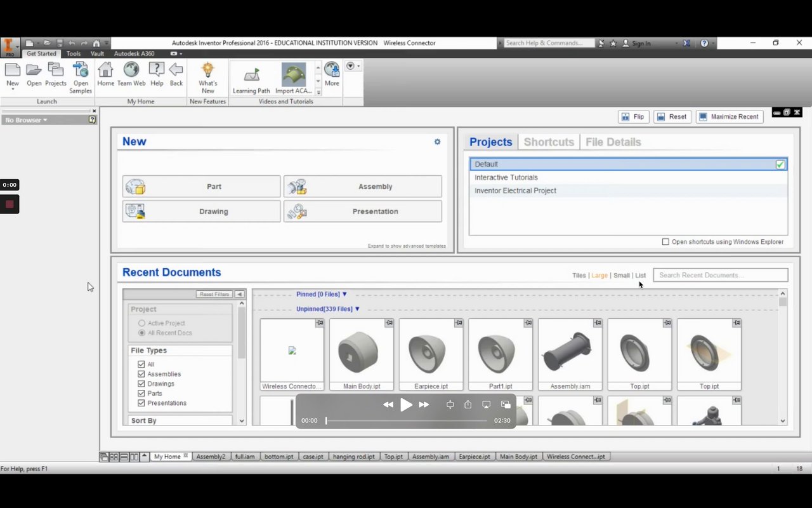Screen dimensions: 812x508
Task: Click the Open folder ribbon icon
Action: click(34, 70)
